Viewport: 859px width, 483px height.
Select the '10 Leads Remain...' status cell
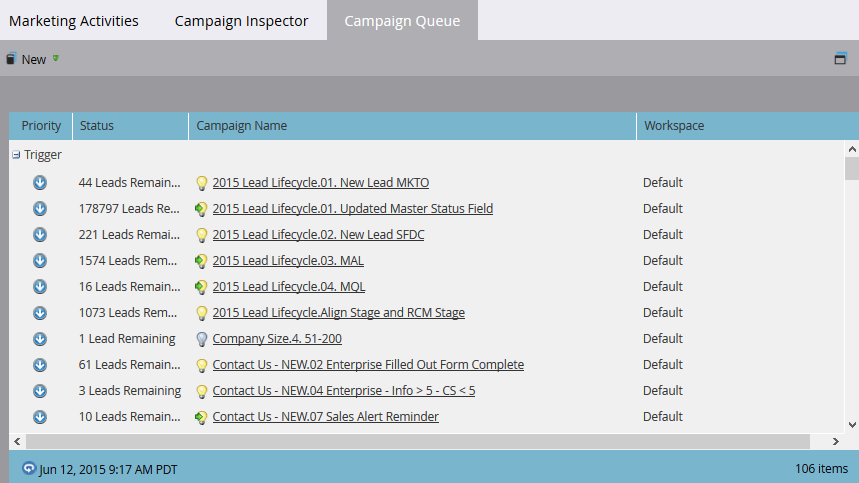click(129, 417)
